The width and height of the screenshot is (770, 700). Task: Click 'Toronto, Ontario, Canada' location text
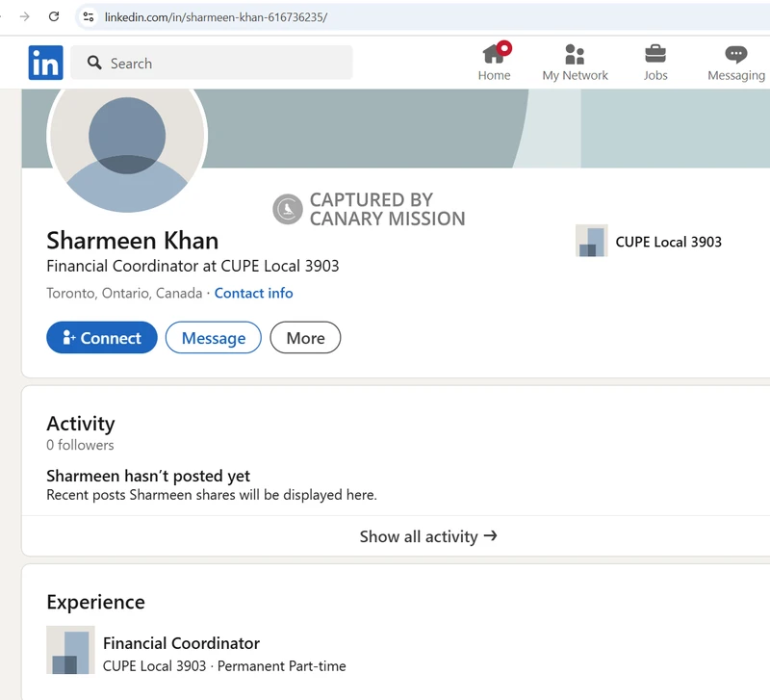(124, 294)
